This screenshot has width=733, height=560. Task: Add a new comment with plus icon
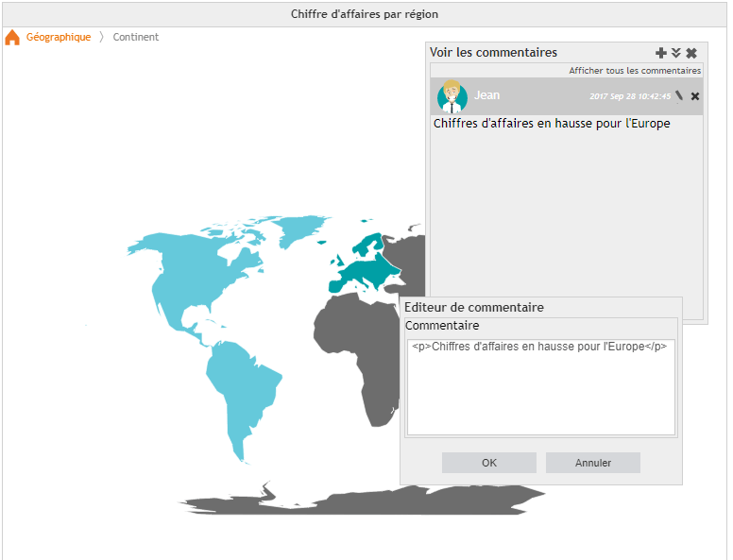click(660, 53)
